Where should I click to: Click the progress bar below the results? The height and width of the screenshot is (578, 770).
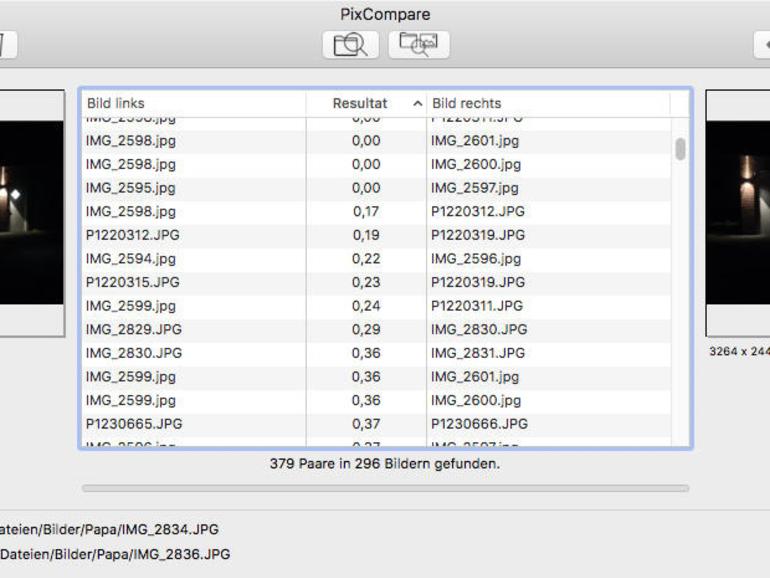point(385,488)
